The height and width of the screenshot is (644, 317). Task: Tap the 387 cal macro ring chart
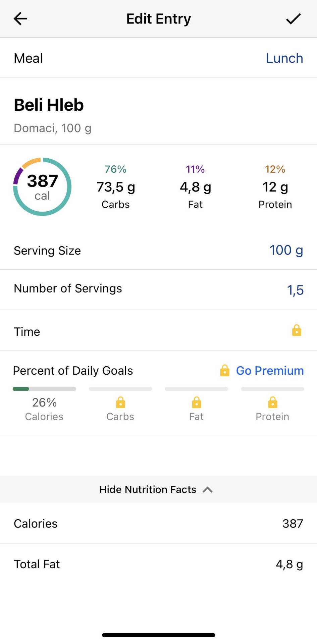(x=42, y=186)
